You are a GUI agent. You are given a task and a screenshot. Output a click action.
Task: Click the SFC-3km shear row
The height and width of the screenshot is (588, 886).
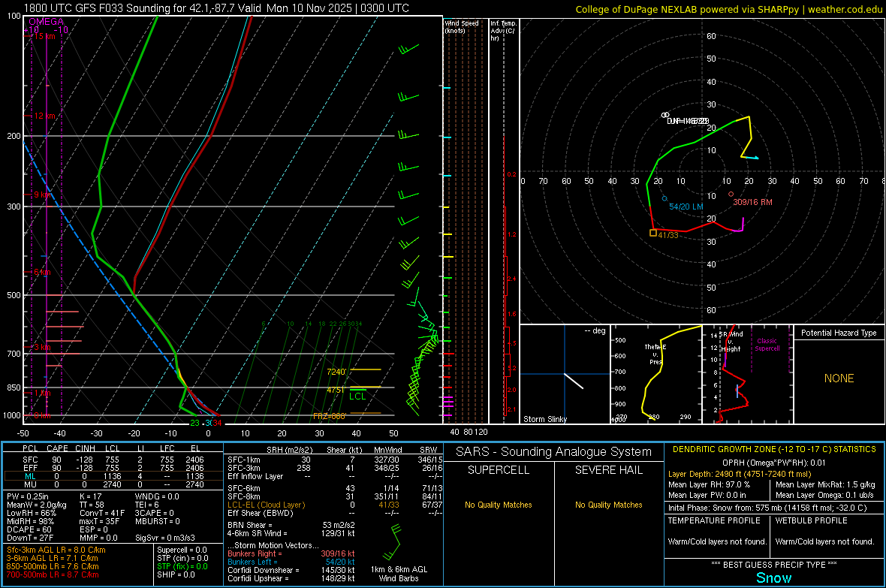335,468
